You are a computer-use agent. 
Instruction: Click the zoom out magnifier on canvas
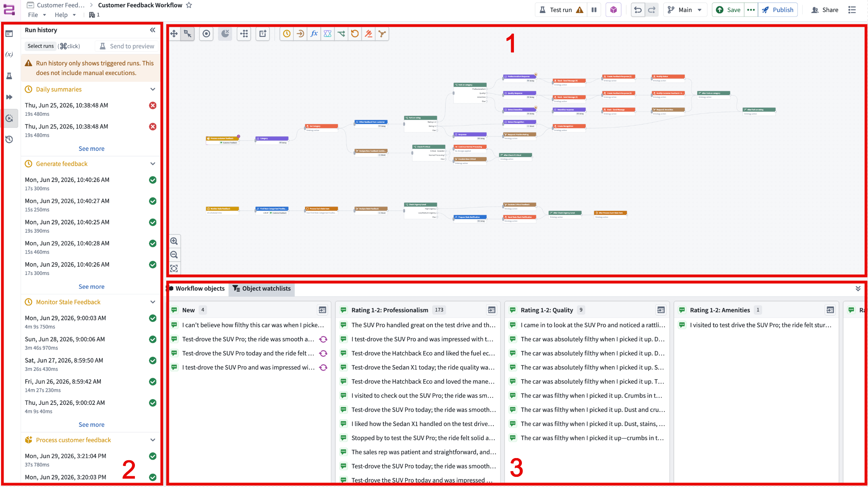click(174, 255)
